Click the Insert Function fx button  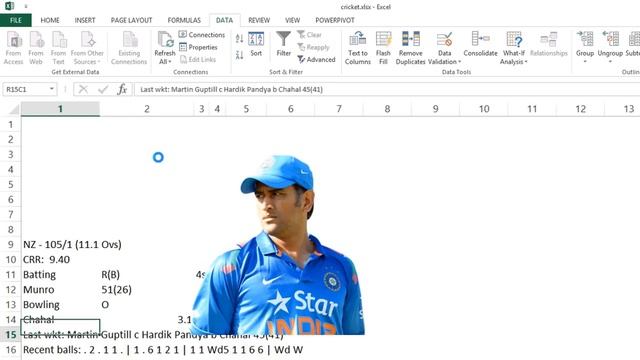pos(122,89)
